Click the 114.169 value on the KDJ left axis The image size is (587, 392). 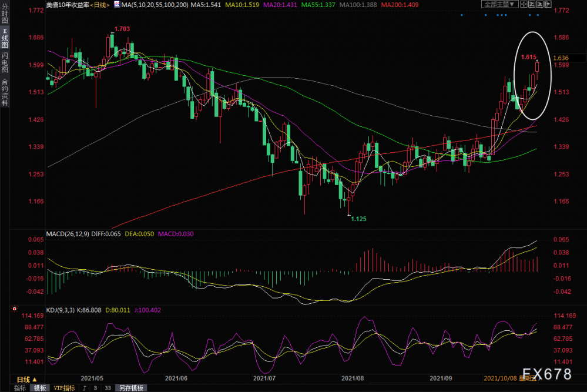click(32, 316)
